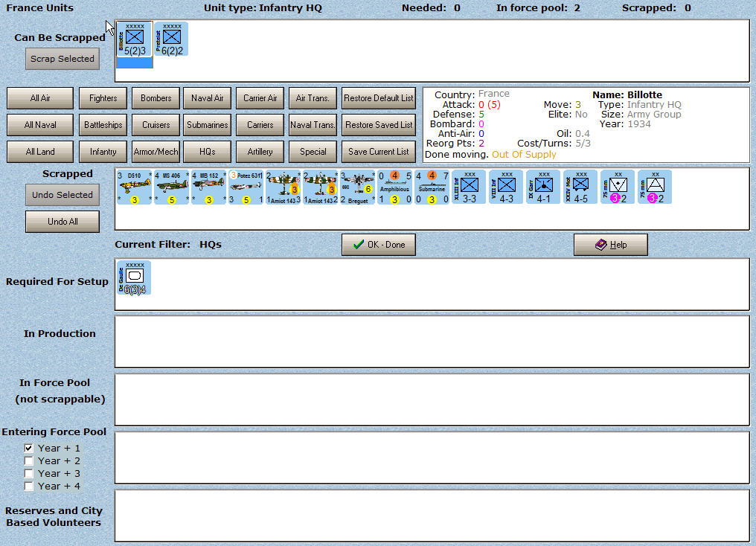Select the scrapped Potez 631 aircraft counter
This screenshot has height=546, width=756.
(x=246, y=187)
